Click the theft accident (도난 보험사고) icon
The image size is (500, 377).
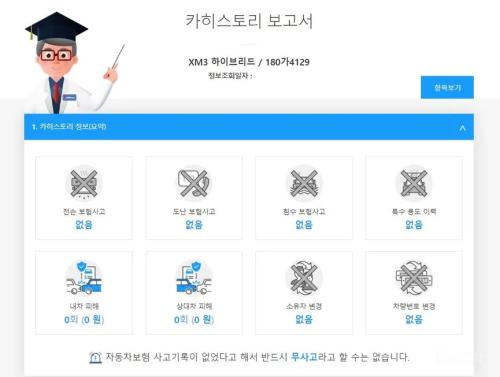[x=194, y=183]
